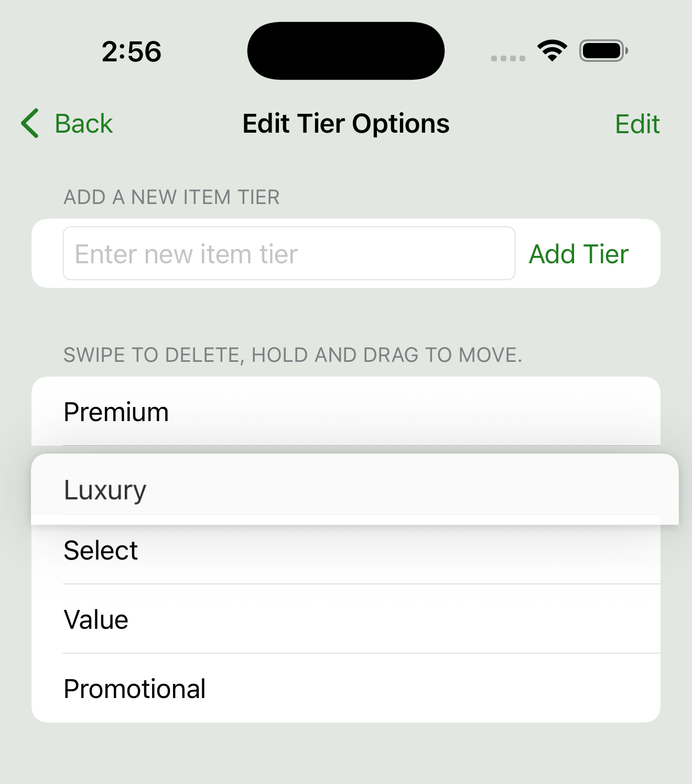The height and width of the screenshot is (784, 692).
Task: Select the Premium tier row
Action: tap(346, 412)
